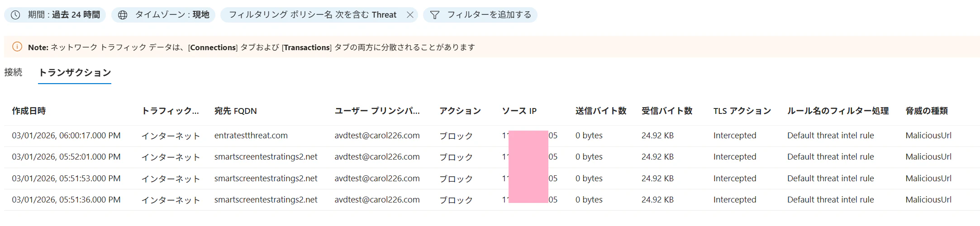Sort by 作成日時 column header
The height and width of the screenshot is (226, 980).
pyautogui.click(x=29, y=111)
